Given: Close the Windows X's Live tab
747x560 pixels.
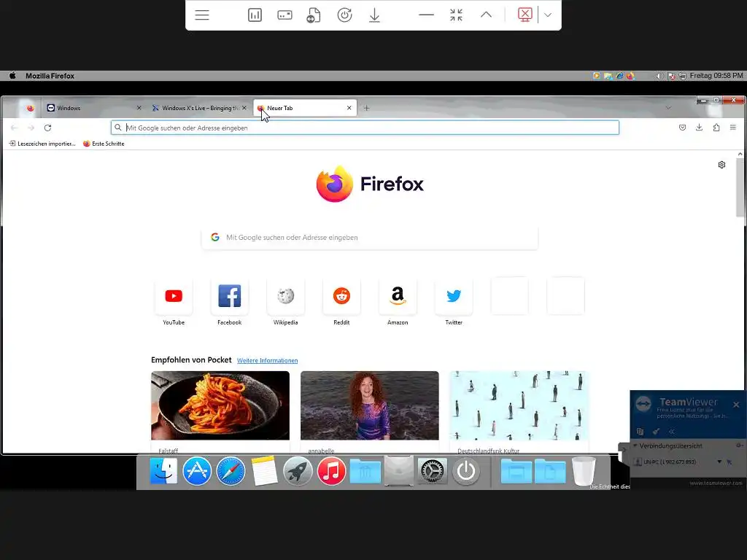Looking at the screenshot, I should point(244,108).
